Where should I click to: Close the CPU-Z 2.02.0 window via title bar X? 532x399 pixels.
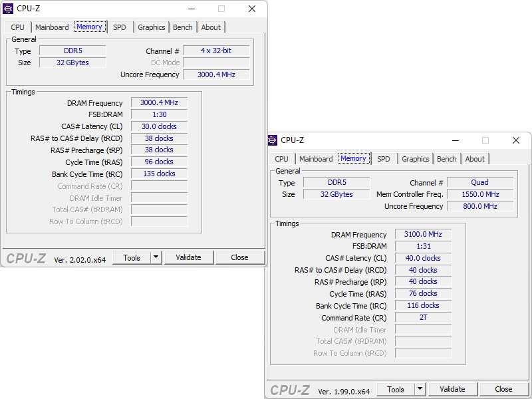coord(252,9)
